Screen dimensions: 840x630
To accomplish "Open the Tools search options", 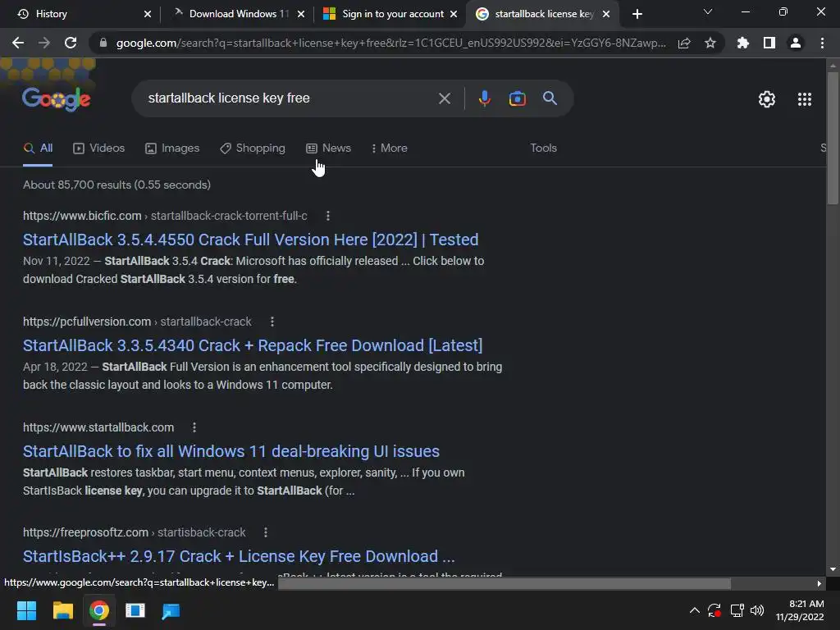I will point(543,148).
